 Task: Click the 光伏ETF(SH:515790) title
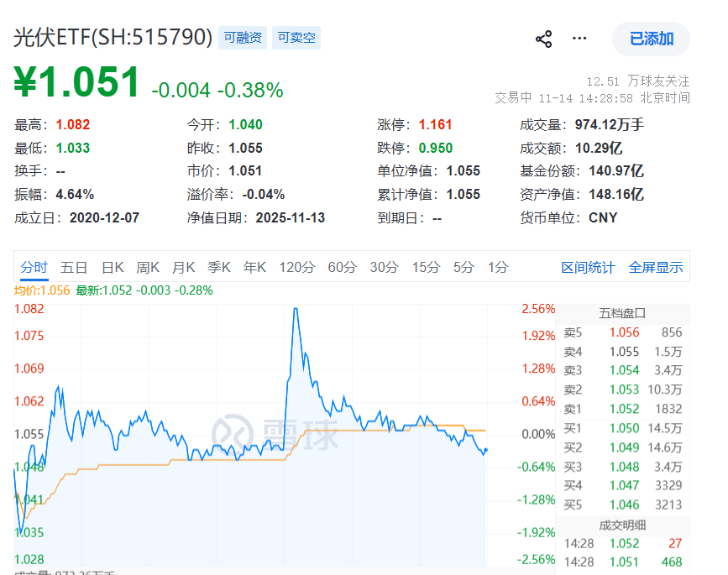click(x=113, y=38)
